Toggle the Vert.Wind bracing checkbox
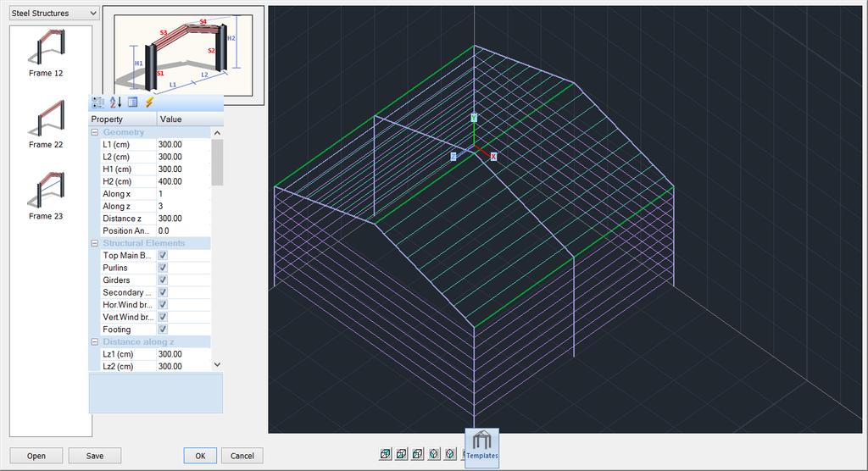This screenshot has width=868, height=471. point(163,317)
